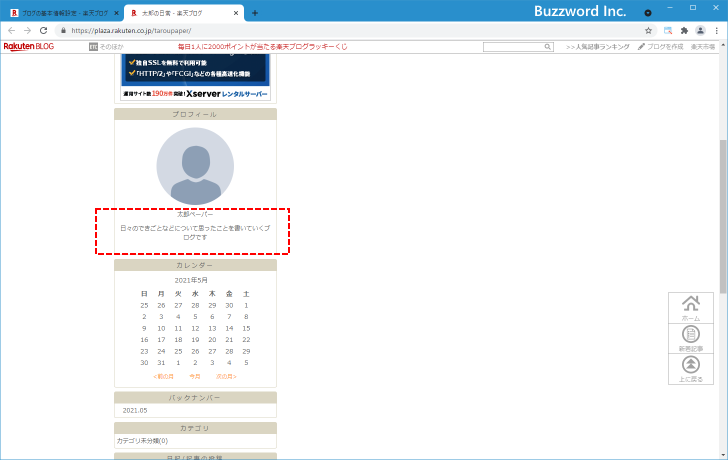
Task: Open the Chrome profile avatar icon
Action: coord(700,31)
